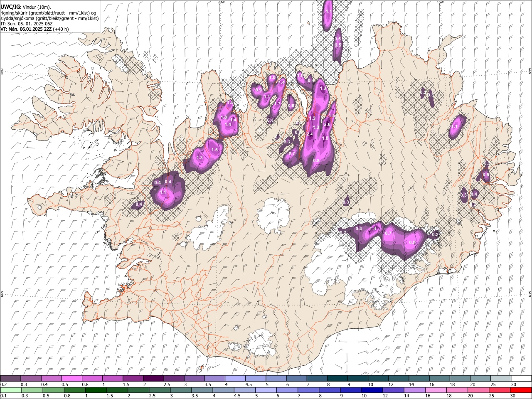Click the darkest purple 2–2.5 swatch in the snow legend
The width and height of the screenshot is (532, 399).
coord(153,379)
